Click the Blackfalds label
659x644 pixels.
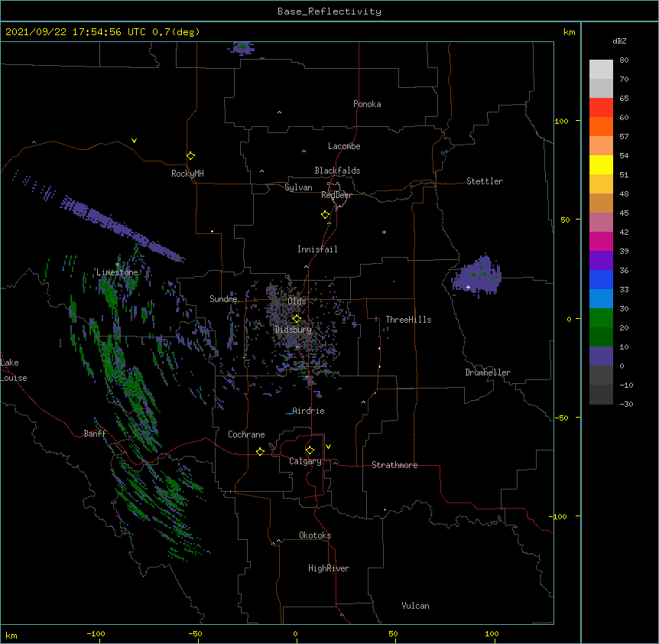pos(337,171)
